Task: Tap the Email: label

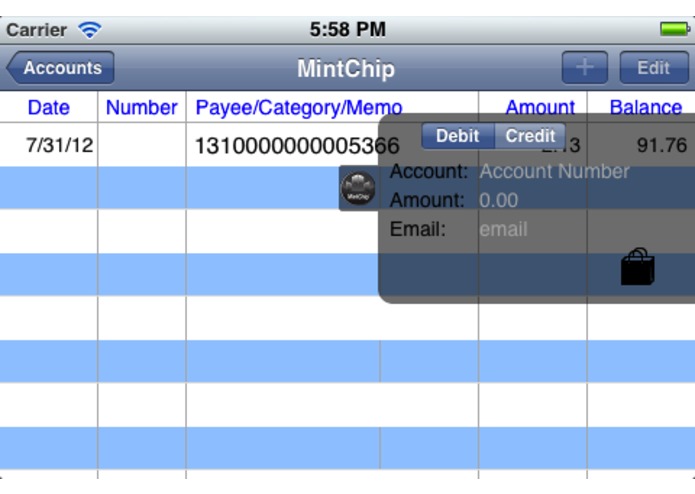Action: pyautogui.click(x=418, y=229)
